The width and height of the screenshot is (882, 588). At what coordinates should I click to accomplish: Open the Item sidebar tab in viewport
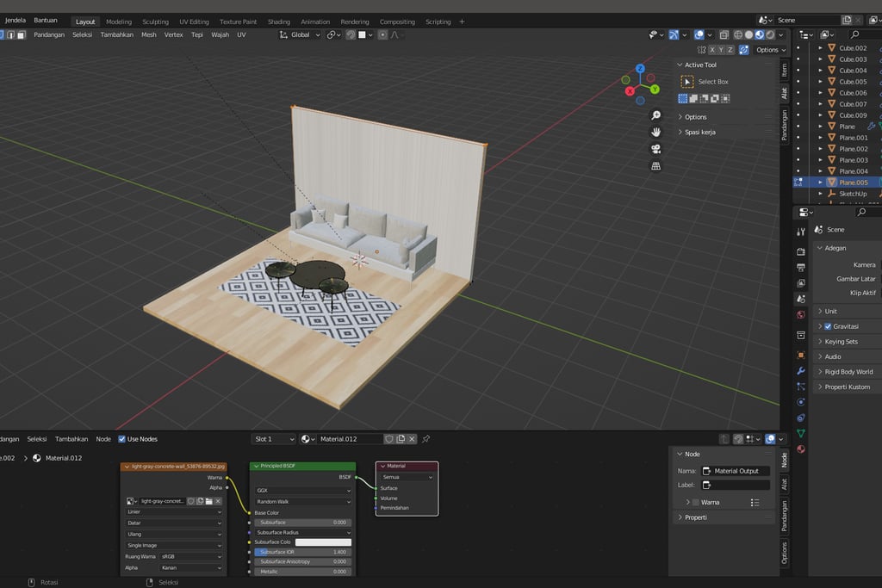(784, 70)
